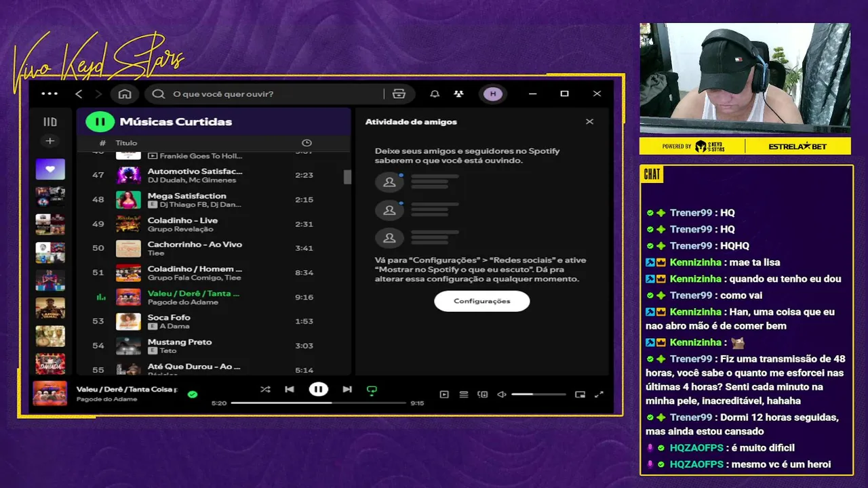Open notifications bell icon

pyautogui.click(x=435, y=94)
